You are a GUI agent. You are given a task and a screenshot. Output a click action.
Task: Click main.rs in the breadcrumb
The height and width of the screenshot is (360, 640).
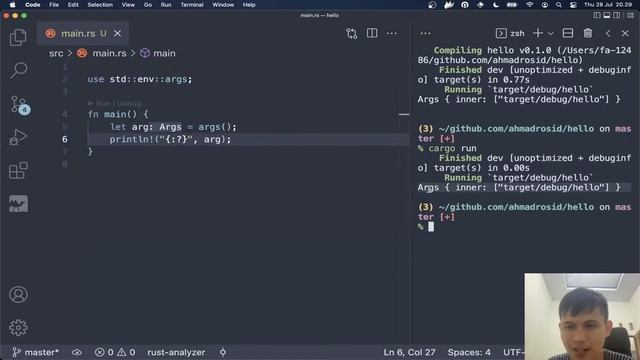[109, 53]
